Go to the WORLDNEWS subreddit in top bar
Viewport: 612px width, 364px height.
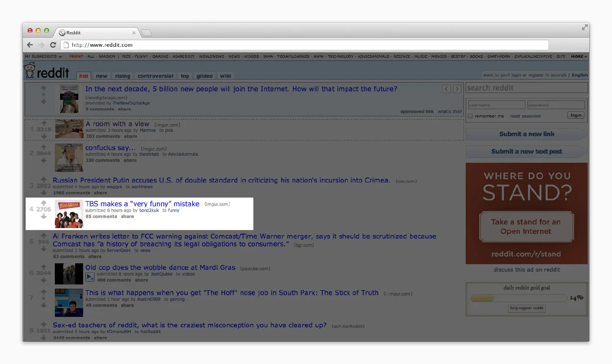212,57
